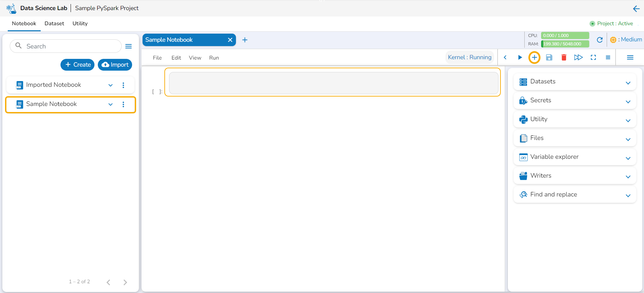
Task: Refresh the resource usage
Action: [600, 40]
